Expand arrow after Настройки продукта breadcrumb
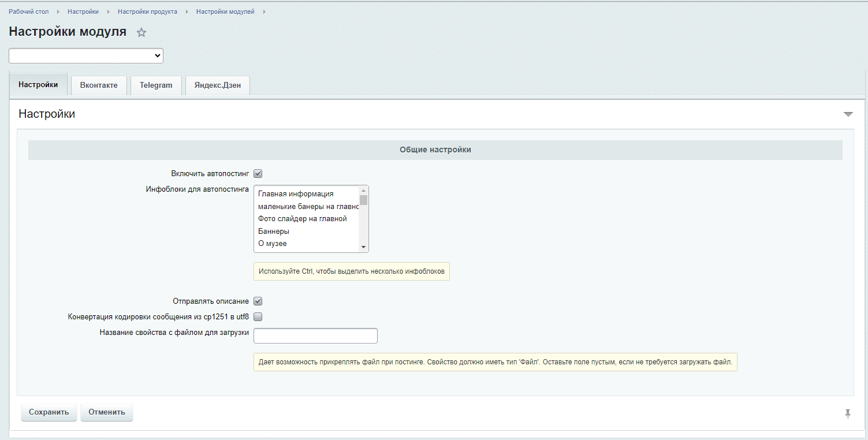The width and height of the screenshot is (868, 440). tap(187, 12)
